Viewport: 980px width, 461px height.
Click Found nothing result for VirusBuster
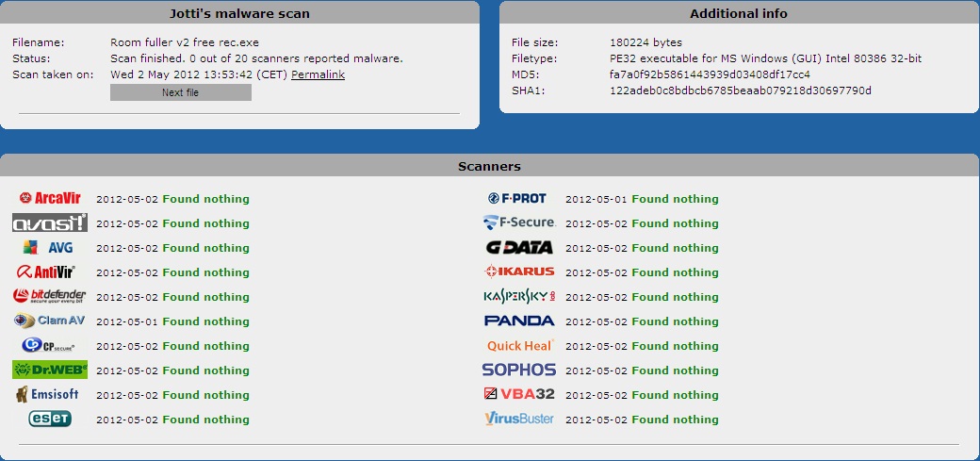tap(675, 420)
